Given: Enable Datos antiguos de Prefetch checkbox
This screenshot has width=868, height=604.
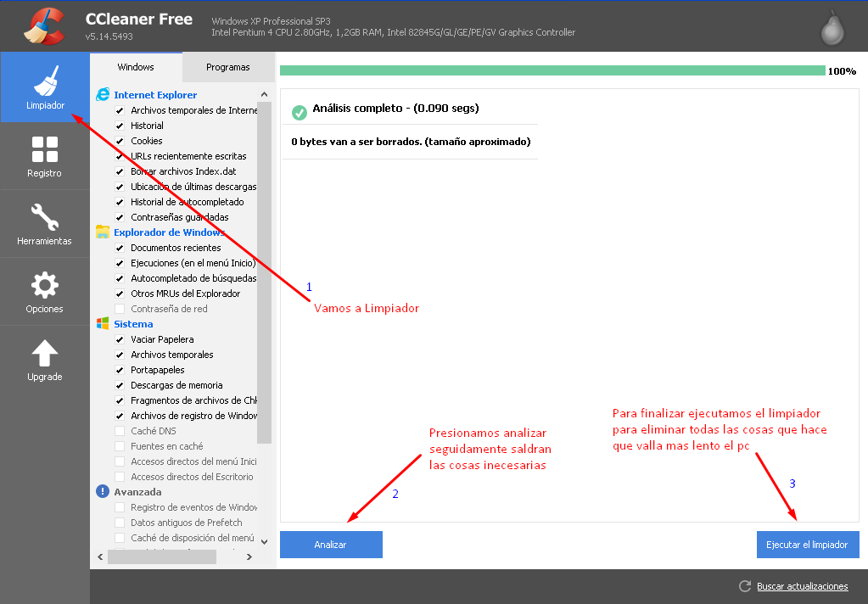Looking at the screenshot, I should coord(120,523).
